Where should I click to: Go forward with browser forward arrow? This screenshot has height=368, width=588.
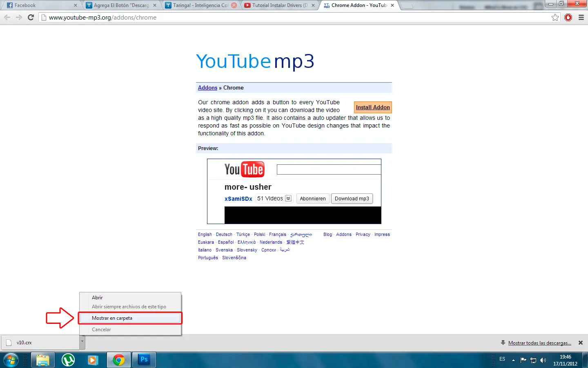click(x=19, y=18)
